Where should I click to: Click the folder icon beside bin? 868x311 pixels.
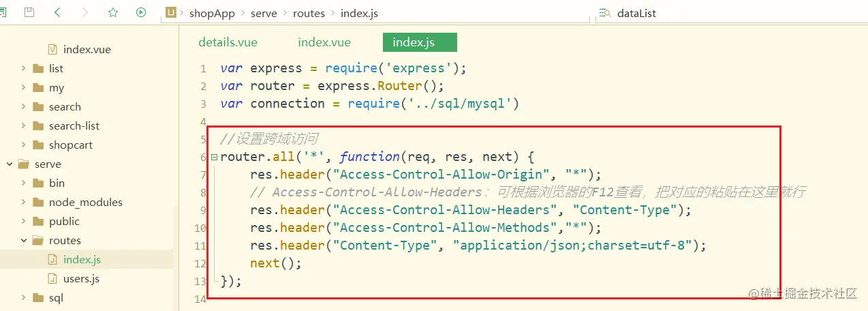point(37,183)
